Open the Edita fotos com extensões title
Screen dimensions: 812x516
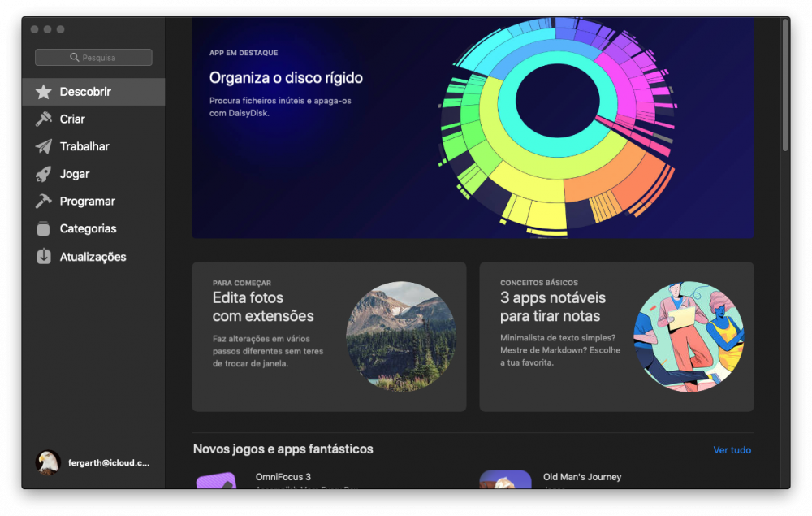pyautogui.click(x=263, y=306)
